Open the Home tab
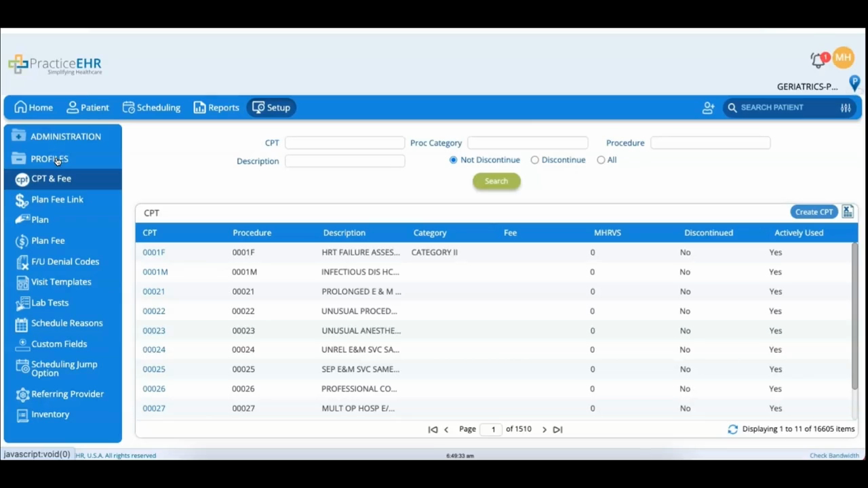The image size is (868, 488). click(33, 107)
